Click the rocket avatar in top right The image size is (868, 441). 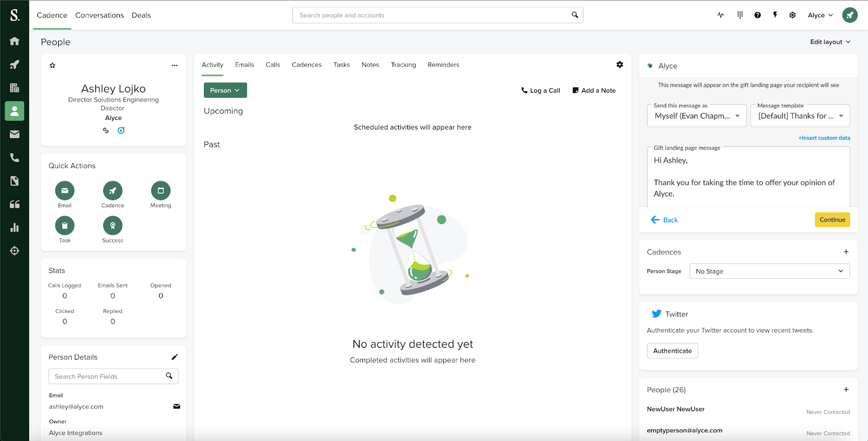tap(850, 15)
